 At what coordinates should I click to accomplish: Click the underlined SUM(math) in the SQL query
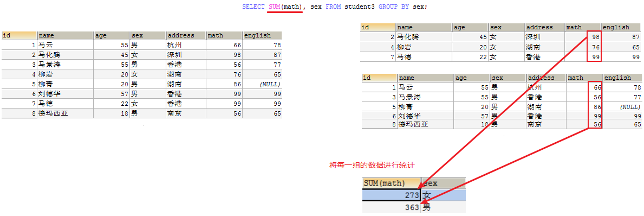point(285,7)
